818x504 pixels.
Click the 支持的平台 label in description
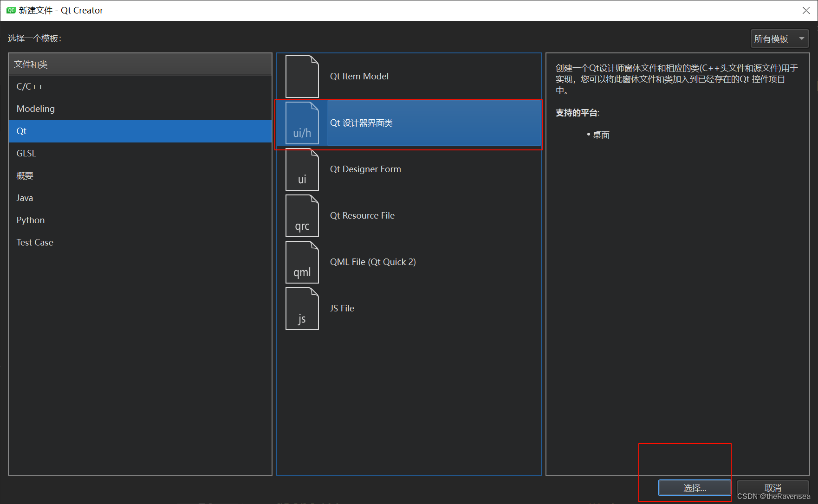point(578,113)
